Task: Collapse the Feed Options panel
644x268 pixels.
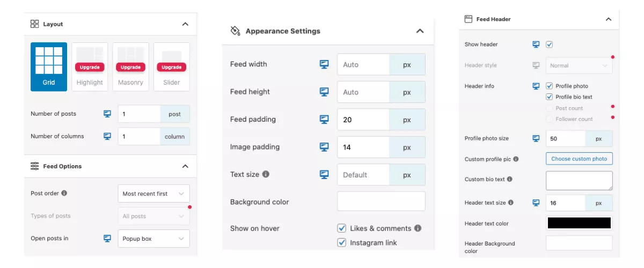Action: (x=185, y=166)
